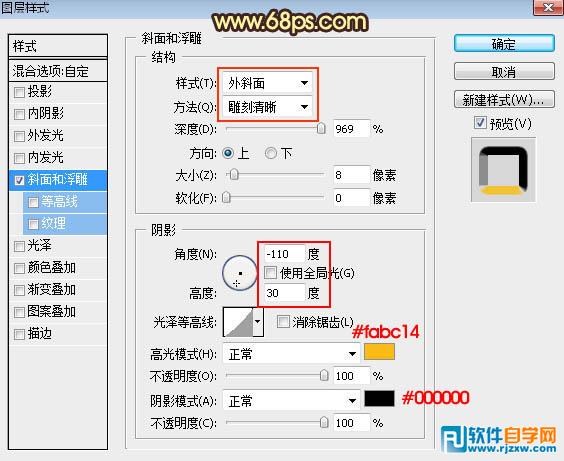Uncheck the 斜面和浮雕 checkbox

(19, 180)
